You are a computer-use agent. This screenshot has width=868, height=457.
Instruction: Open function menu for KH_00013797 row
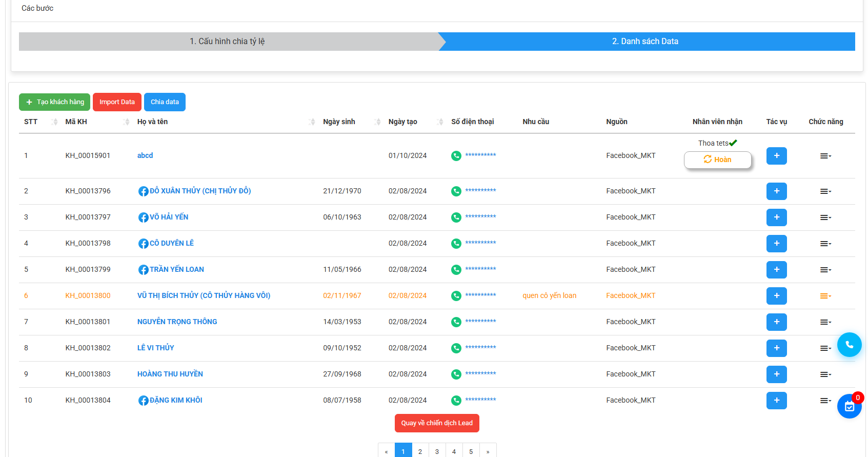click(x=825, y=217)
